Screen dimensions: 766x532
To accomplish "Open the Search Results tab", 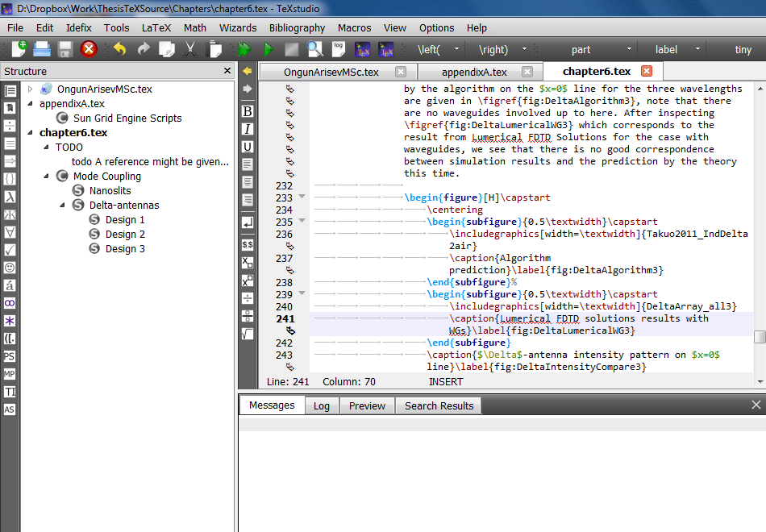I will click(x=439, y=406).
